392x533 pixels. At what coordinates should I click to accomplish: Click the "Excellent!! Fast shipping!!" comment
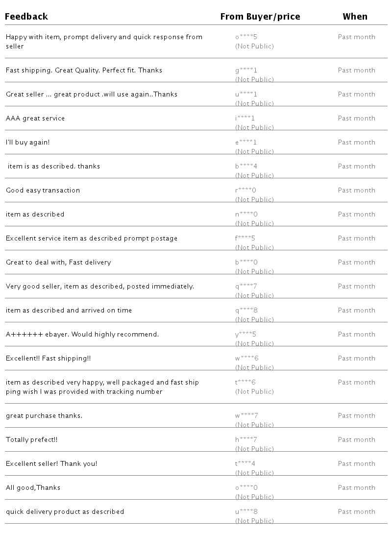coord(49,358)
